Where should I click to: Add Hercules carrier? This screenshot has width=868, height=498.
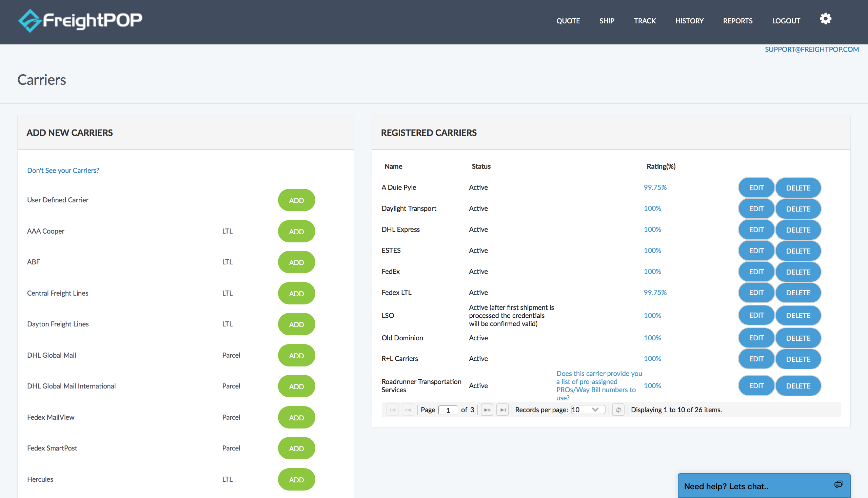[x=296, y=479]
